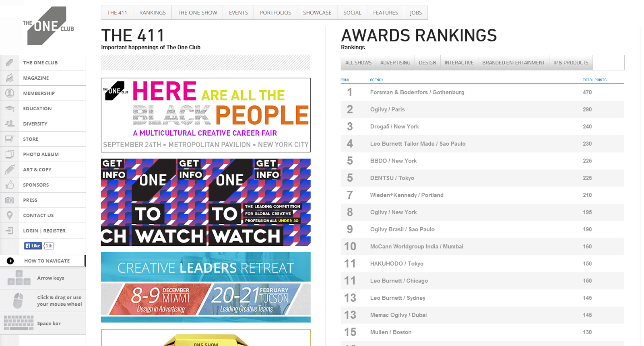Select the All Shows rankings tab
Image resolution: width=644 pixels, height=346 pixels.
(358, 63)
